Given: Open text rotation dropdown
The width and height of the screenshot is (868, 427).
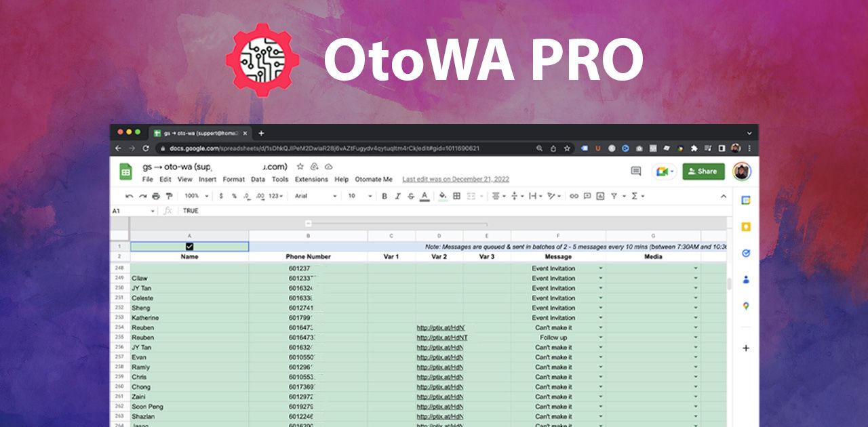Looking at the screenshot, I should click(x=555, y=196).
